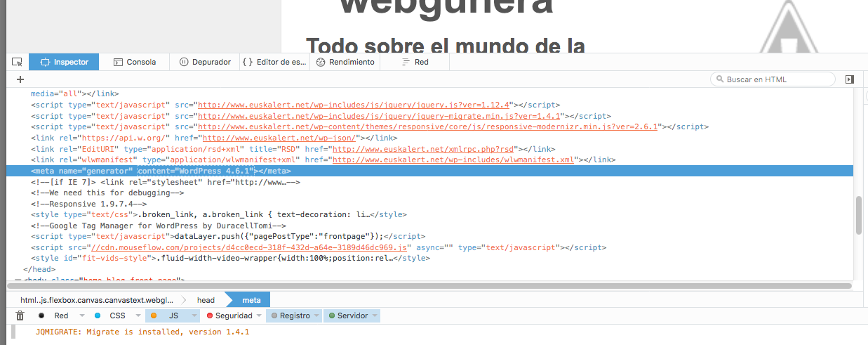Viewport: 868px width, 345px height.
Task: Open the Red filter dropdown arrow
Action: pyautogui.click(x=82, y=316)
